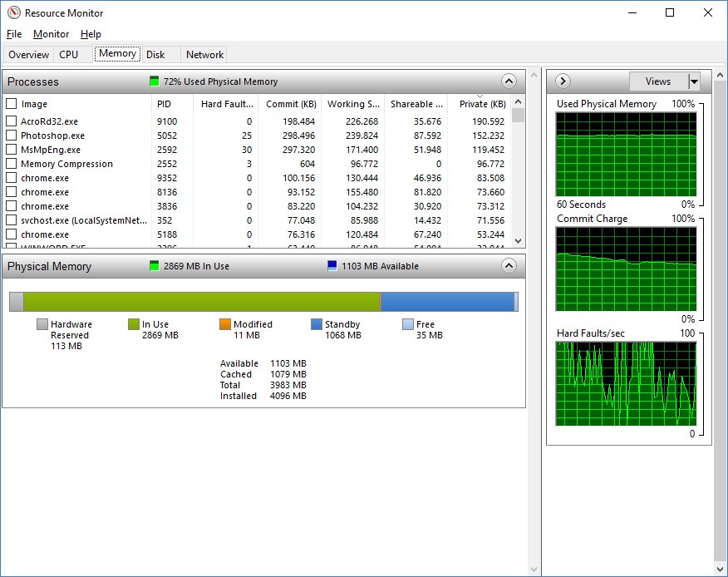Image resolution: width=728 pixels, height=577 pixels.
Task: Click the Views button
Action: [x=657, y=81]
